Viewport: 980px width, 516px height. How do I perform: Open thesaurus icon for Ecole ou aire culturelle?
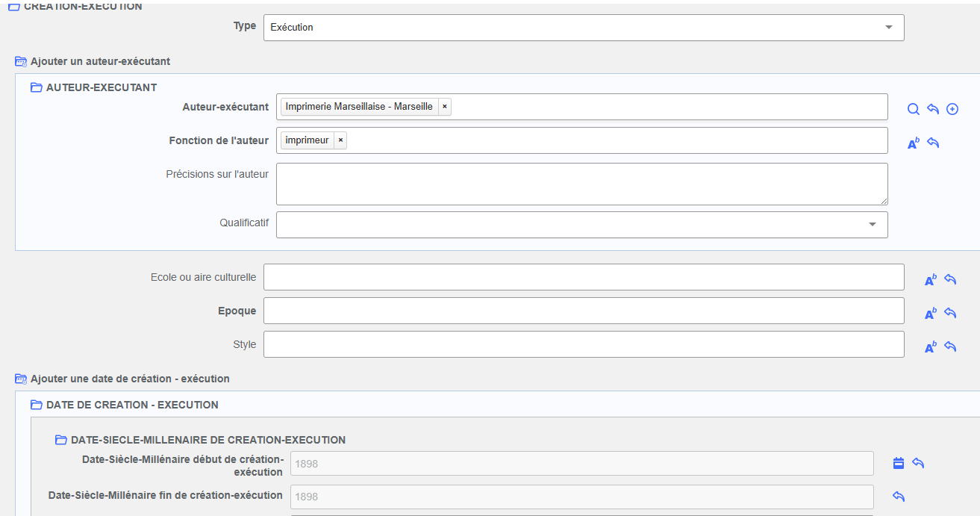click(930, 279)
